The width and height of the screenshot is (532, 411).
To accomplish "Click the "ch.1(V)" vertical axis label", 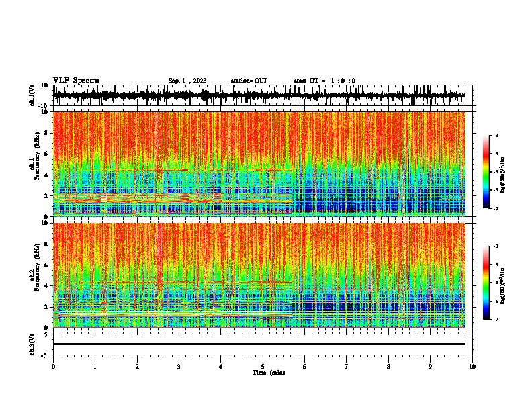I will (32, 95).
